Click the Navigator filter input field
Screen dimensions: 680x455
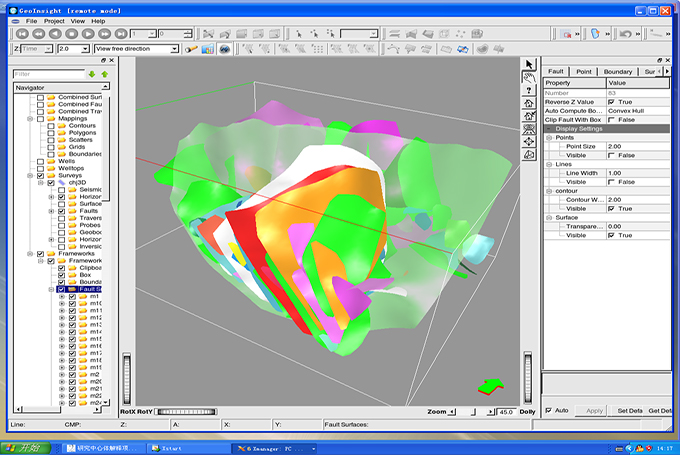[x=48, y=74]
